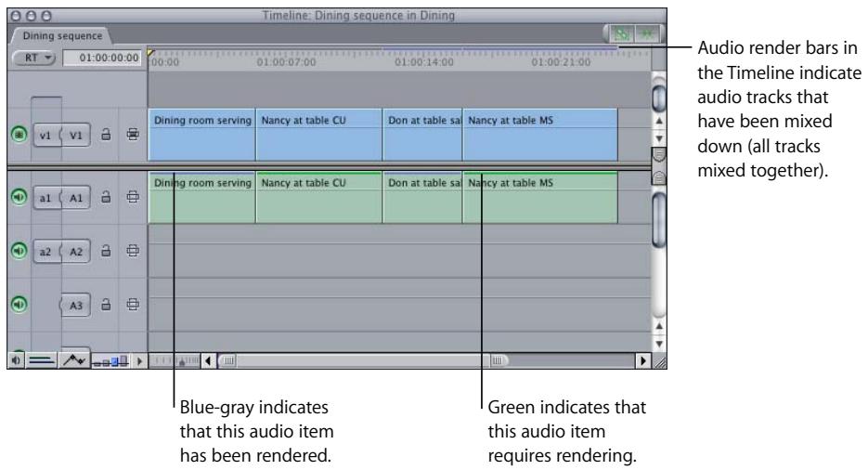Toggle Clip Keyframes control
Viewport: 868px width, 470px height.
42,361
